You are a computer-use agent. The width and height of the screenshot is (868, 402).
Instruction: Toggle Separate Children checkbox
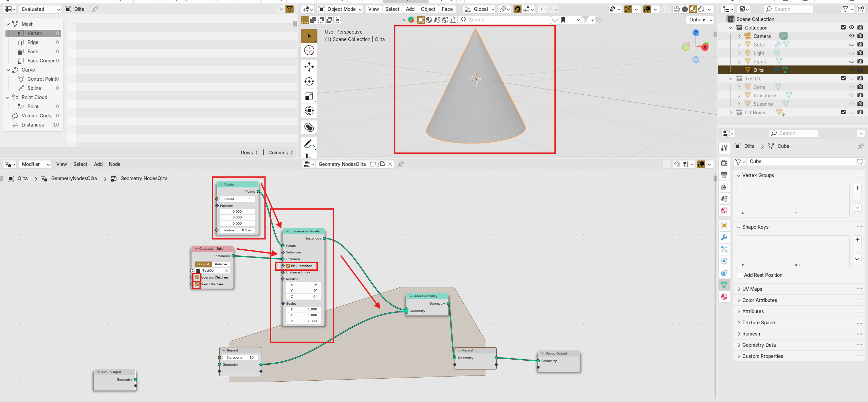coord(197,277)
